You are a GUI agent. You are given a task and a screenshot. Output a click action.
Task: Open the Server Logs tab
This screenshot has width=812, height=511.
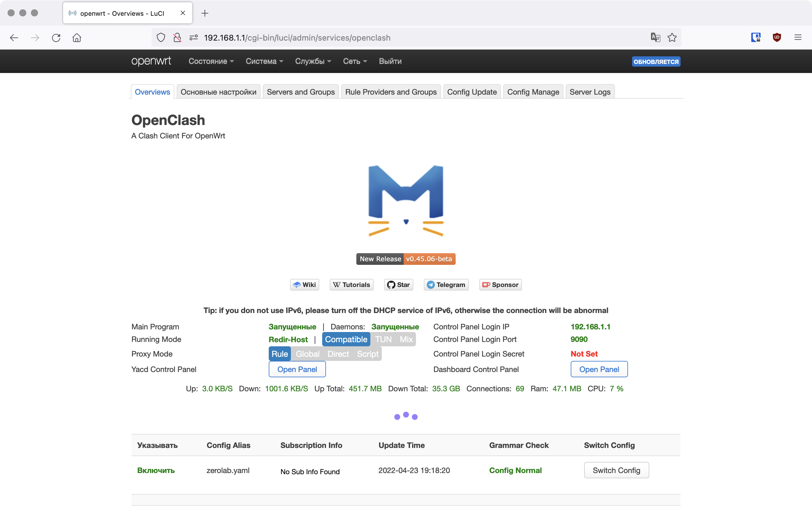(590, 92)
